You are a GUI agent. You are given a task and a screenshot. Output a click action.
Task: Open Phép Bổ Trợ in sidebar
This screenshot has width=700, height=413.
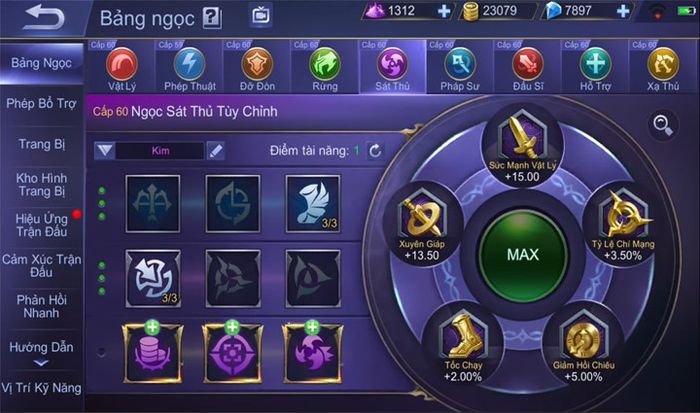41,104
